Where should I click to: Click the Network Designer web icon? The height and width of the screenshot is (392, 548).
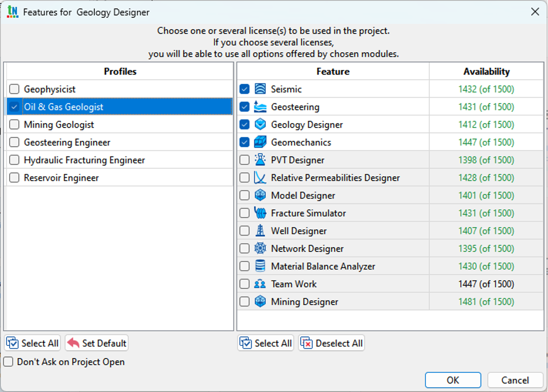[x=260, y=248]
